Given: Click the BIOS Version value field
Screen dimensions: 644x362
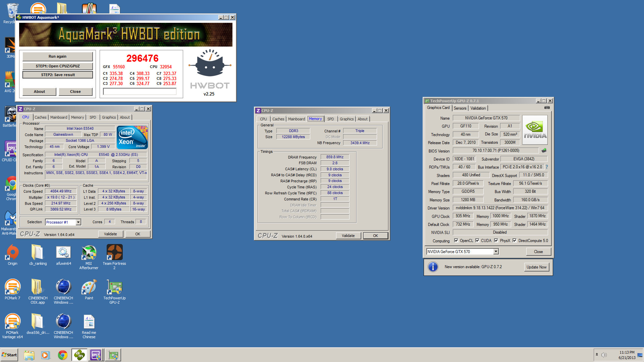Looking at the screenshot, I should pyautogui.click(x=496, y=150).
